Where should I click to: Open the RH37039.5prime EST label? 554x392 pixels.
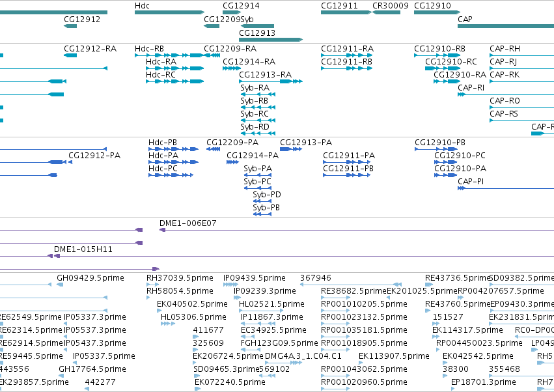(180, 278)
